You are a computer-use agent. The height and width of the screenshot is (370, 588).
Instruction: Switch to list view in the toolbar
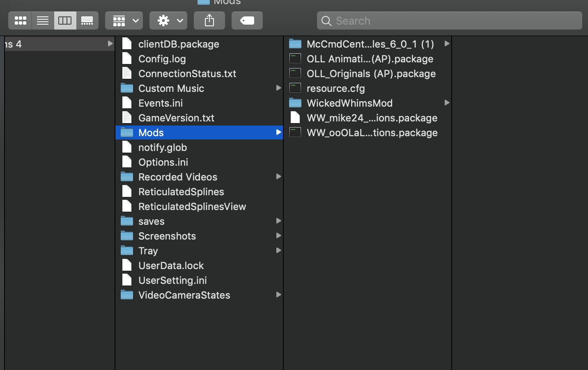point(42,21)
